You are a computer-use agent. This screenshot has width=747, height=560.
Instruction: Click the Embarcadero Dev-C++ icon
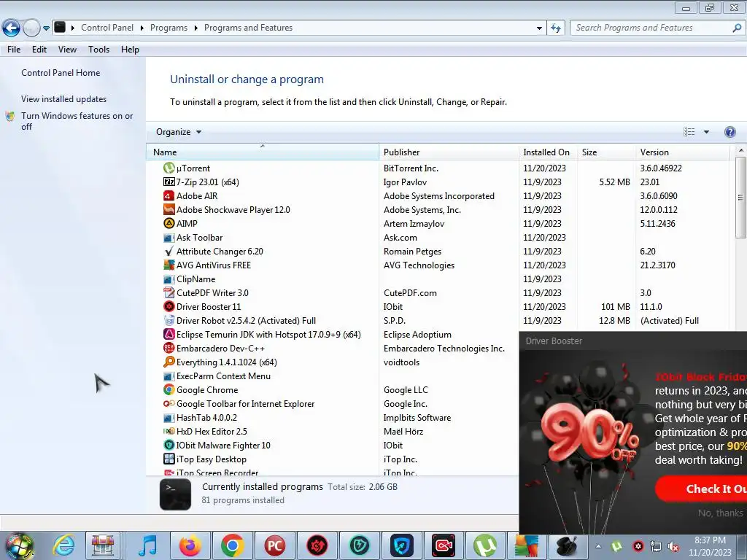169,348
